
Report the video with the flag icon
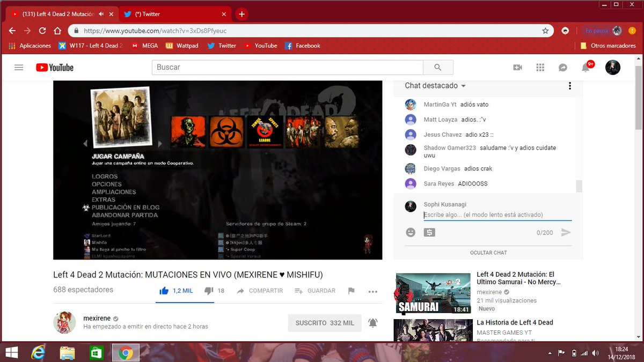point(352,291)
